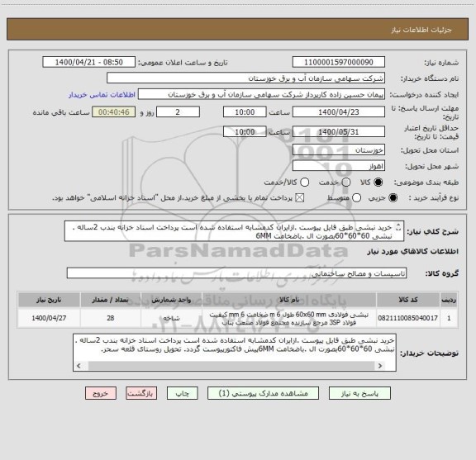Click the spinner arrows of شرح کلی نیاز box
Image resolution: width=476 pixels, height=460 pixels.
[x=398, y=227]
